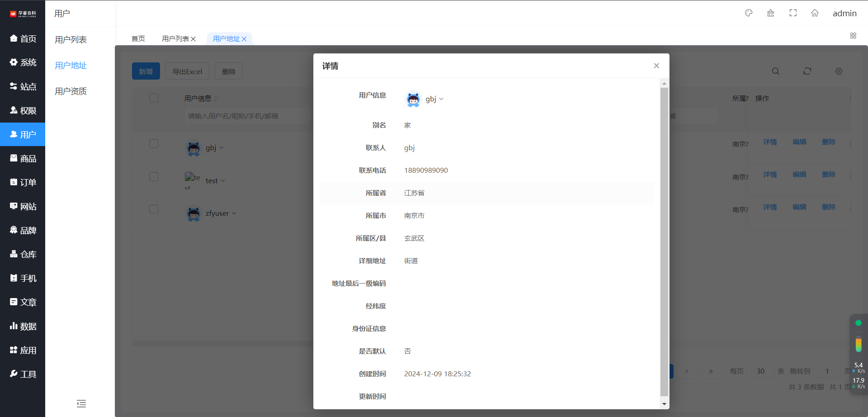
Task: Click 导出Excel button
Action: coord(187,71)
